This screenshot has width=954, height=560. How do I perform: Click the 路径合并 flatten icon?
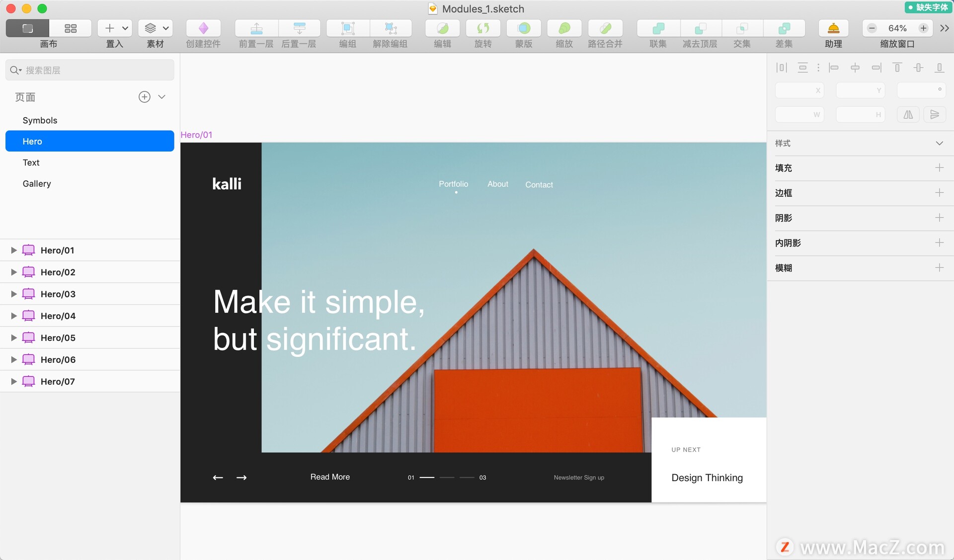[605, 28]
